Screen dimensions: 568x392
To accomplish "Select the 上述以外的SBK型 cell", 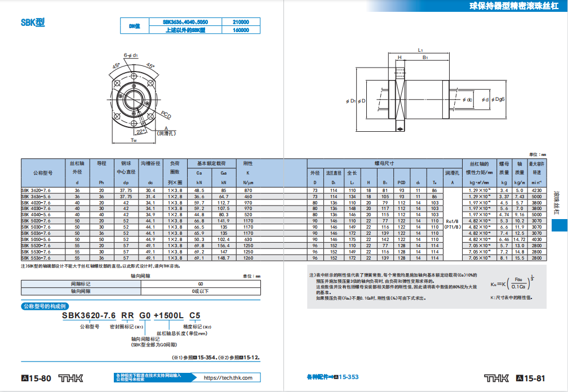I will click(185, 30).
